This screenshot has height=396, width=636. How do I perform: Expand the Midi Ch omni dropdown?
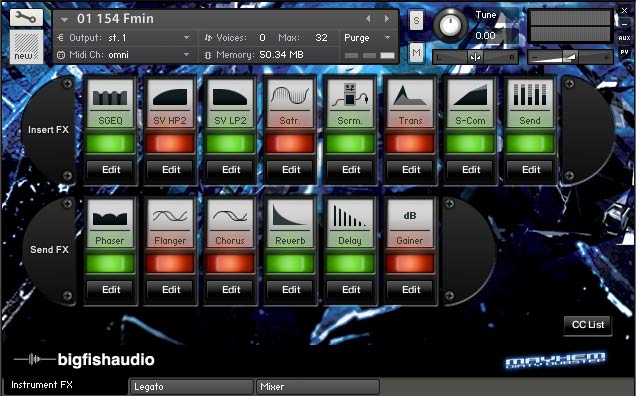click(124, 55)
